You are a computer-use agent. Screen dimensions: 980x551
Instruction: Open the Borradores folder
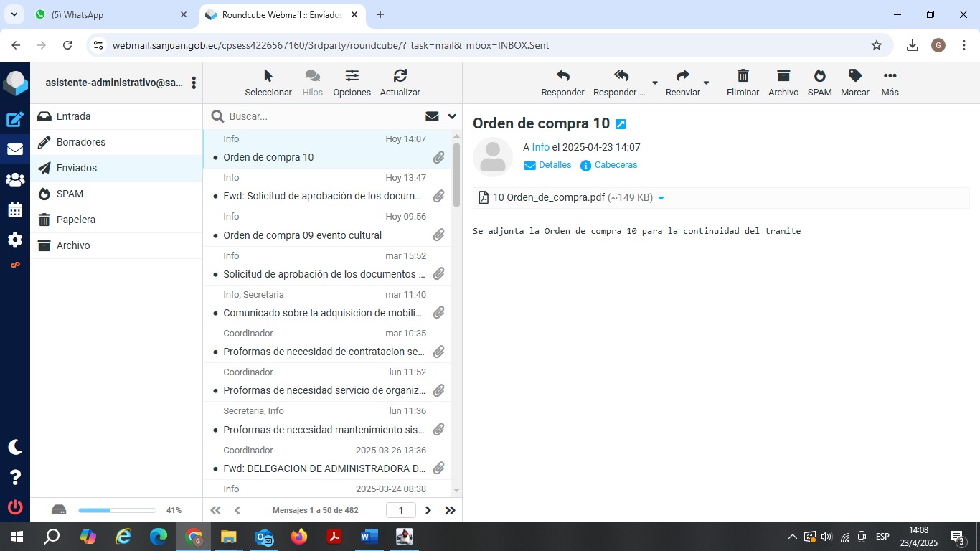pyautogui.click(x=81, y=142)
